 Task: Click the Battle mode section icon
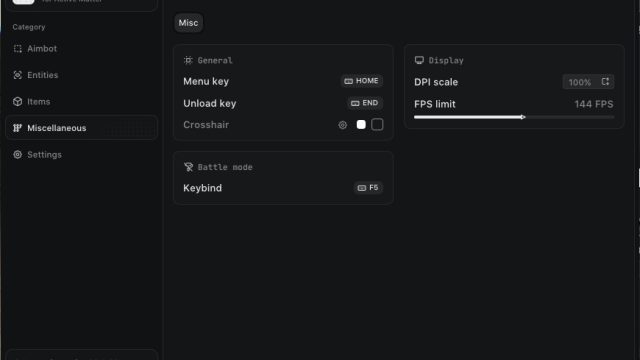[188, 167]
